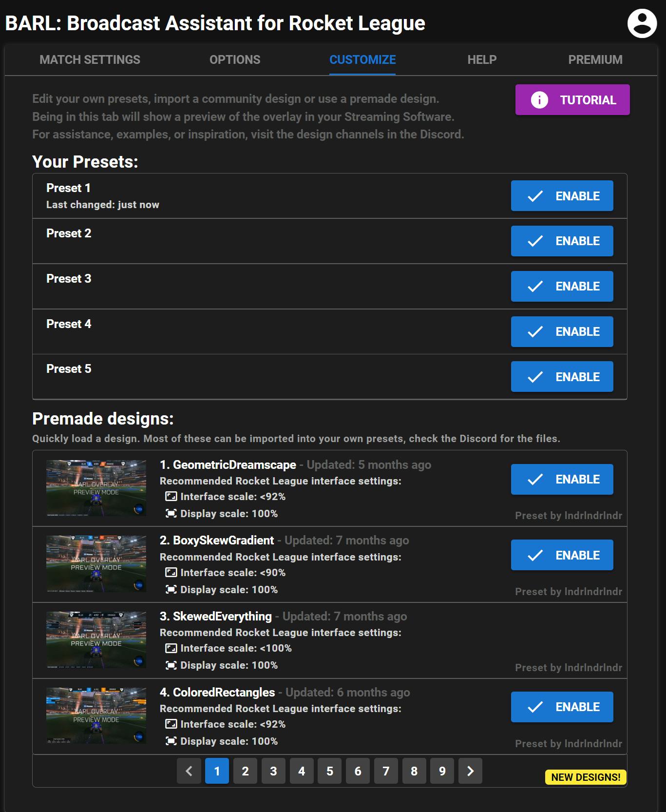Image resolution: width=666 pixels, height=812 pixels.
Task: Click the GeometricDreamscape preview thumbnail
Action: pos(96,488)
